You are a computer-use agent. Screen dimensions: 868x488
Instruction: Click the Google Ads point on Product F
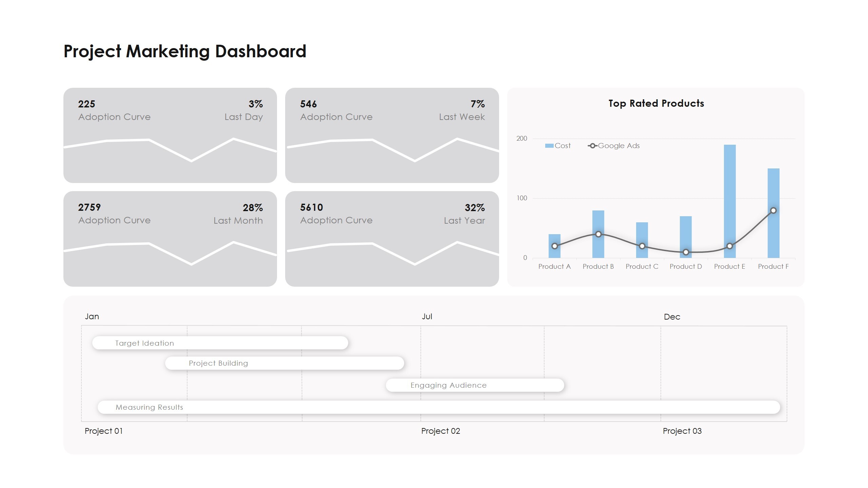(773, 210)
